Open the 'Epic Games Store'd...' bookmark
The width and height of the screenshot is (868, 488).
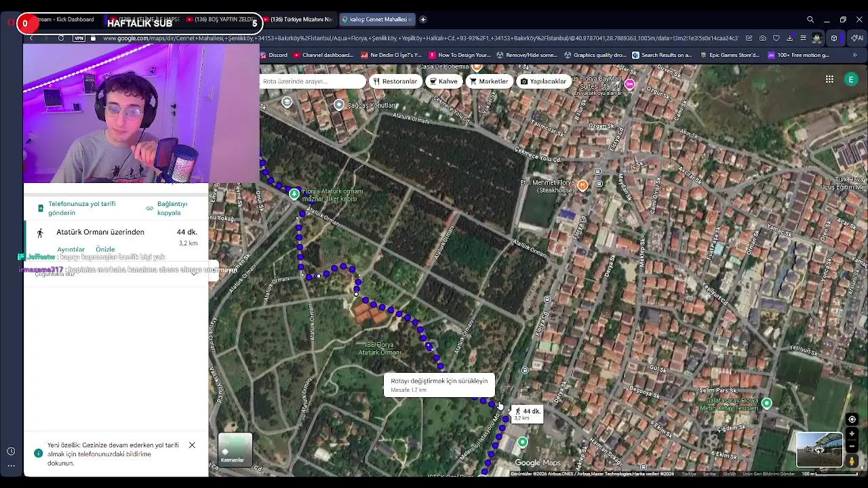730,55
